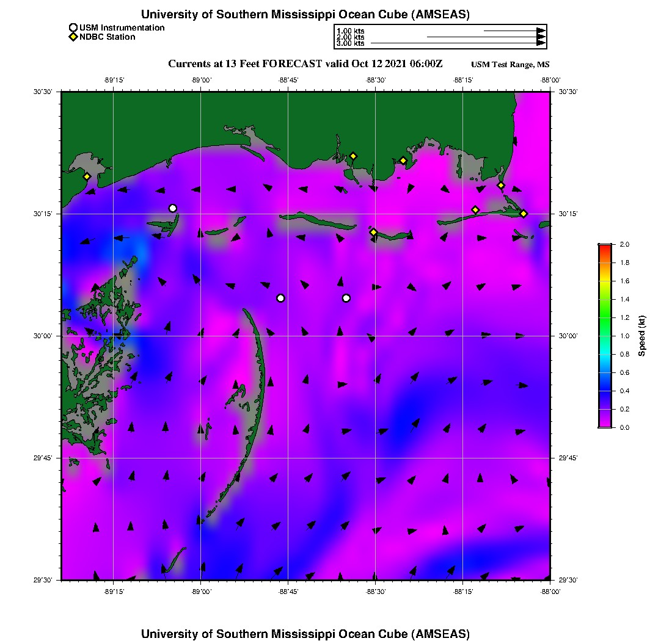Click the USM Test Range, MS label
Image resolution: width=672 pixels, height=641 pixels.
[x=510, y=65]
